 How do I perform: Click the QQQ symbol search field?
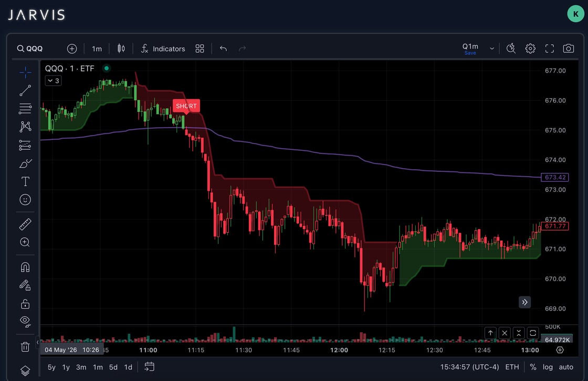[x=30, y=49]
